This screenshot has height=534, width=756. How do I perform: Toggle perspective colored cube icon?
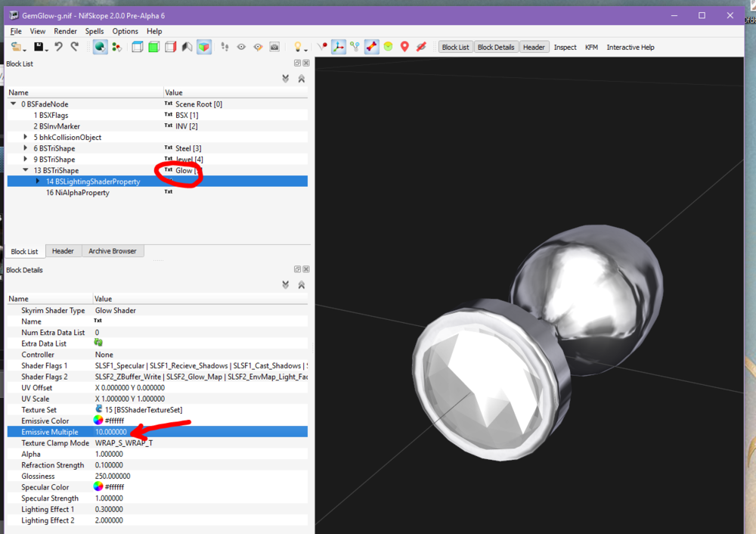pyautogui.click(x=204, y=47)
